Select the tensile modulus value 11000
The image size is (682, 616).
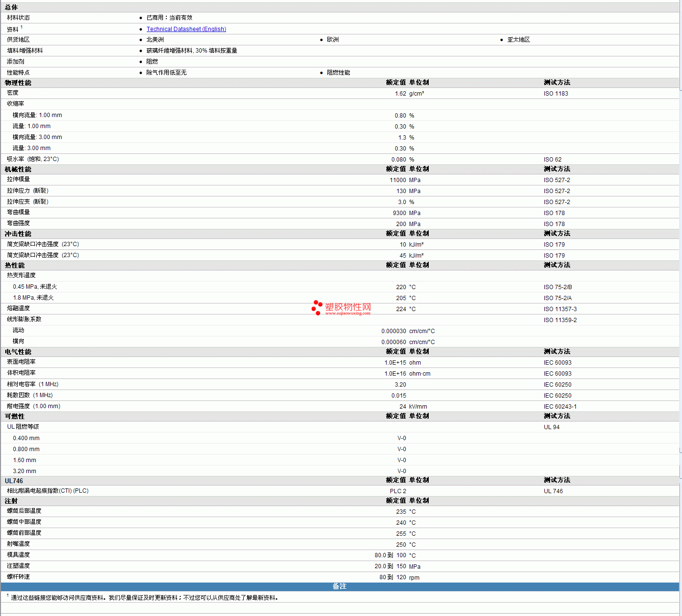pos(398,180)
